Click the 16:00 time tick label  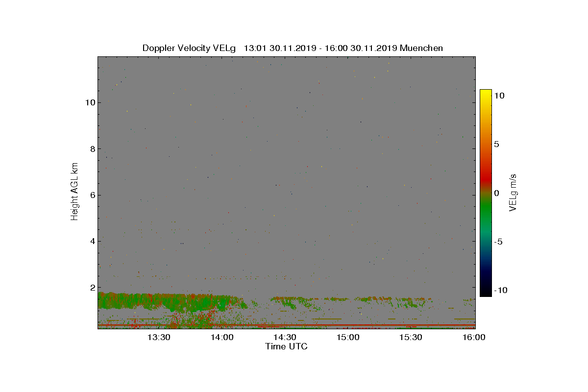[x=474, y=337]
